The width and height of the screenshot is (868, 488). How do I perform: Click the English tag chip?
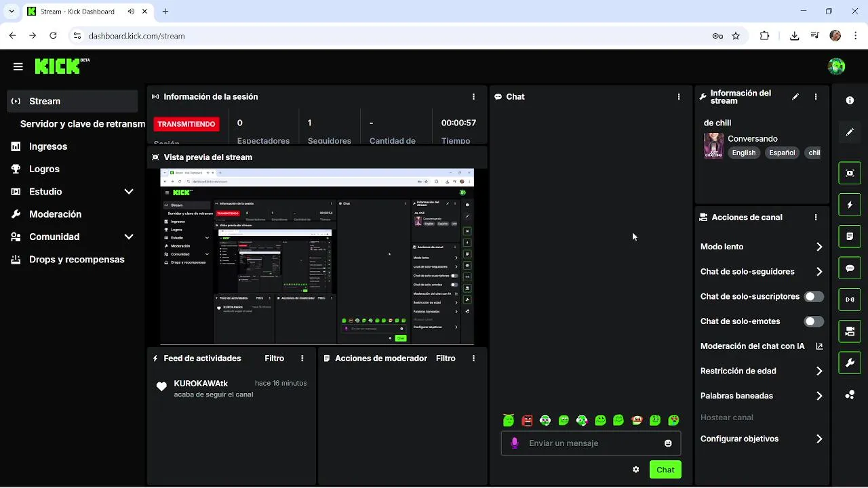(744, 153)
